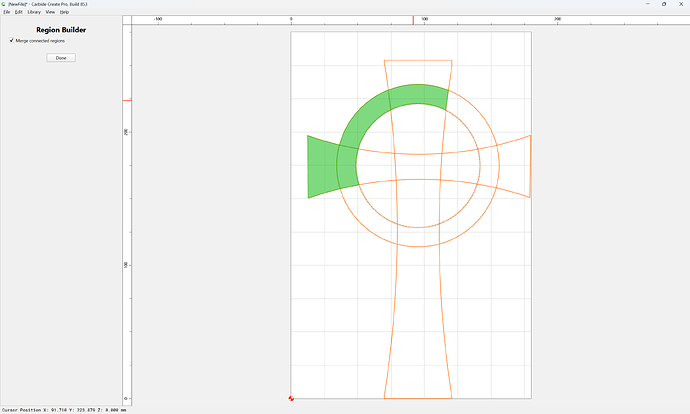Viewport: 690px width, 414px height.
Task: Select the center region inside the inner circle
Action: coord(418,167)
